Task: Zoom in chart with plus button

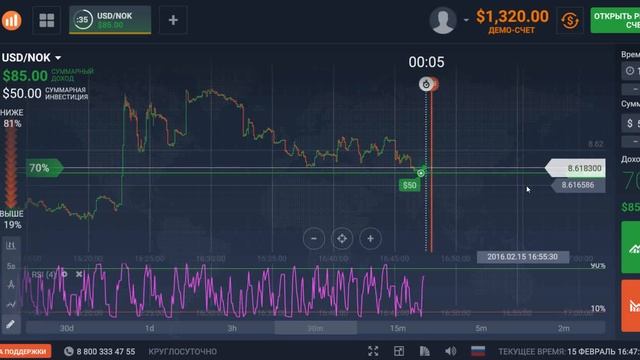Action: pos(370,238)
